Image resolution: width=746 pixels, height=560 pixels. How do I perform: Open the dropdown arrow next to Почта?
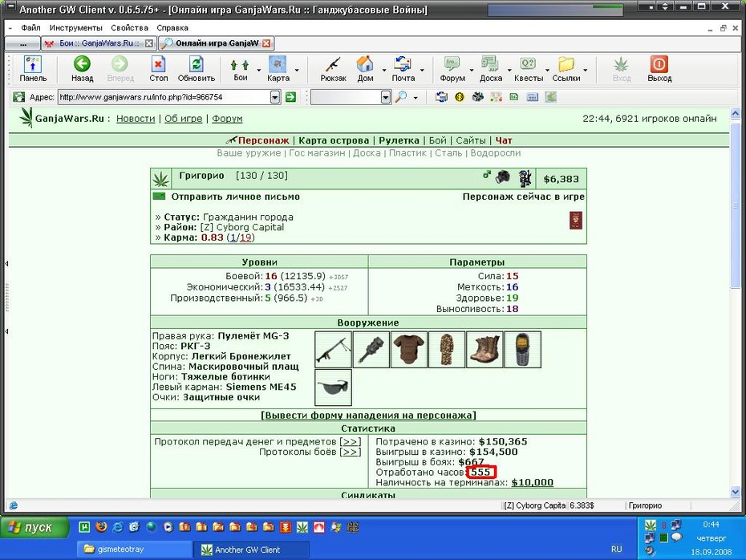pos(422,70)
